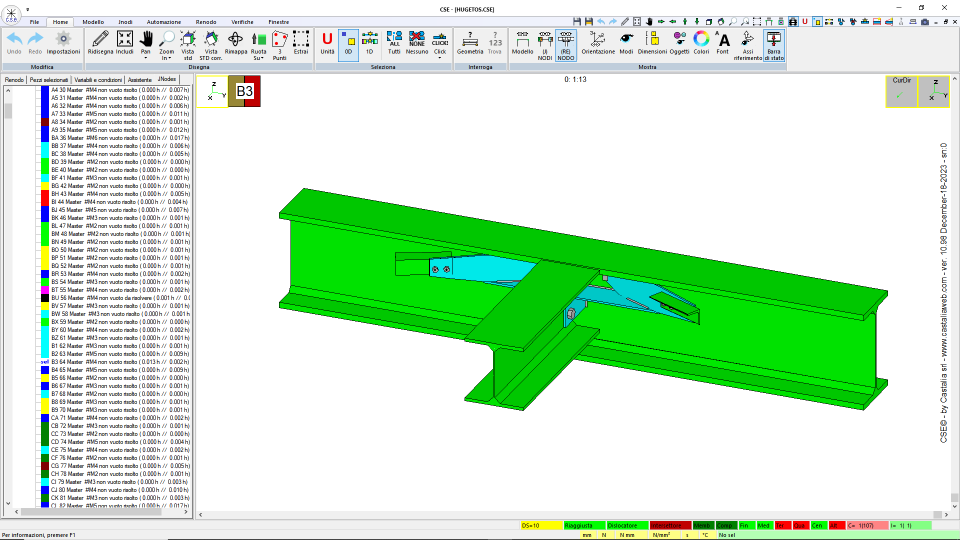Click Nessuno select-none icon
This screenshot has height=540, width=960.
click(x=416, y=40)
